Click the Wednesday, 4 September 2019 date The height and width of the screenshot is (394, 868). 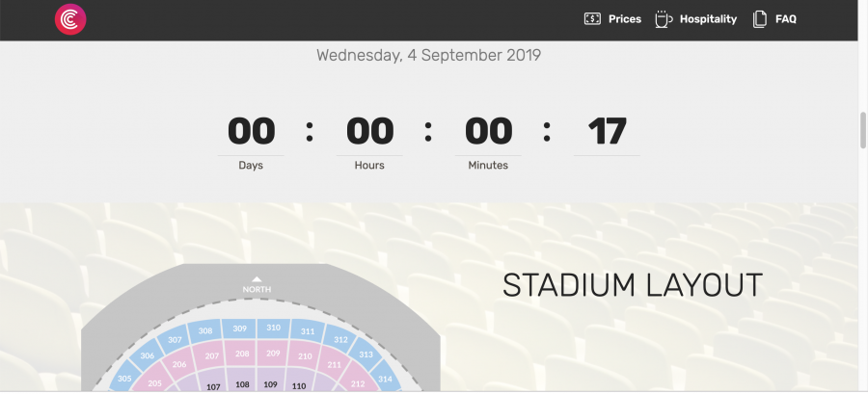point(428,55)
